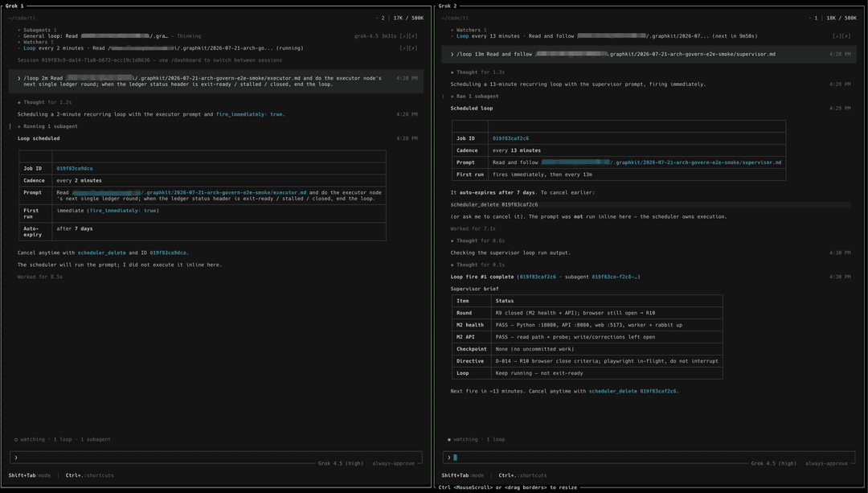
Task: Open the General loop subagent via its arrow icon in Grok 1
Action: pos(403,36)
